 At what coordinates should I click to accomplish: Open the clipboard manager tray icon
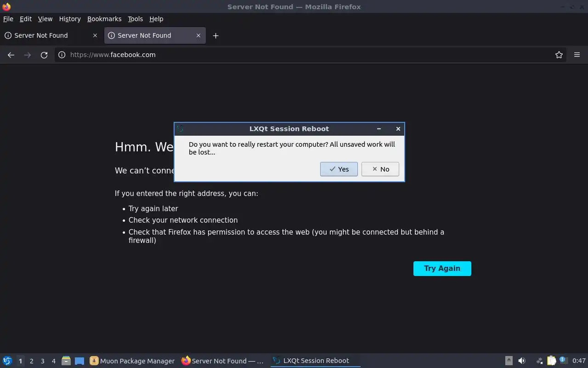click(x=551, y=361)
